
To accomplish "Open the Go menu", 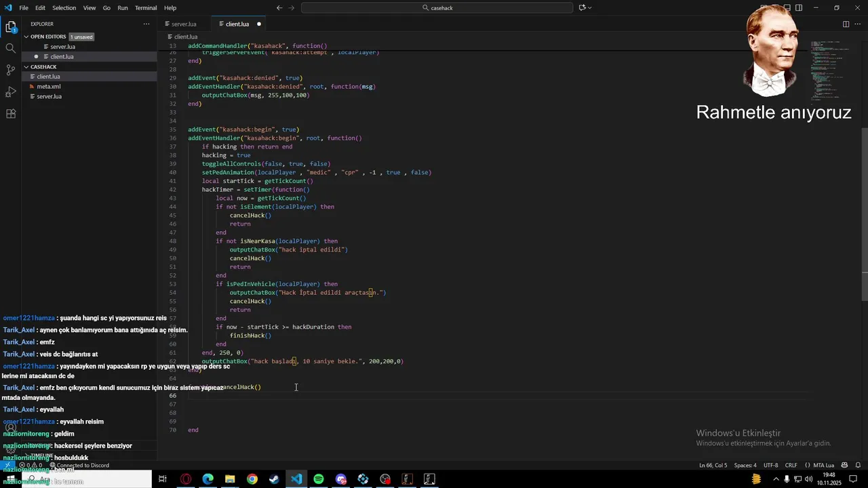I will point(106,8).
